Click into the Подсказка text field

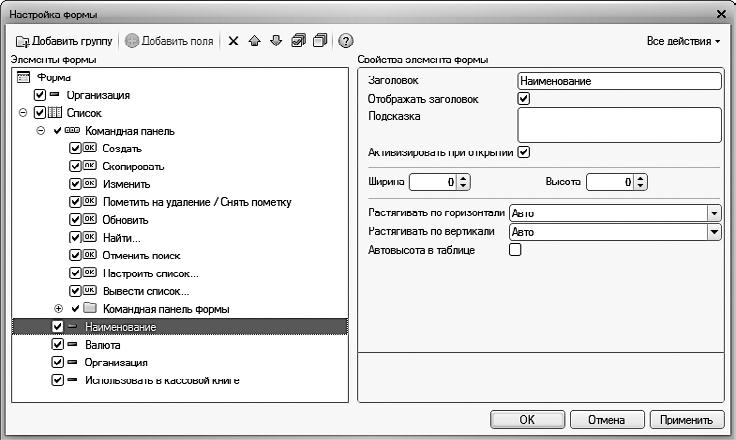[x=619, y=125]
